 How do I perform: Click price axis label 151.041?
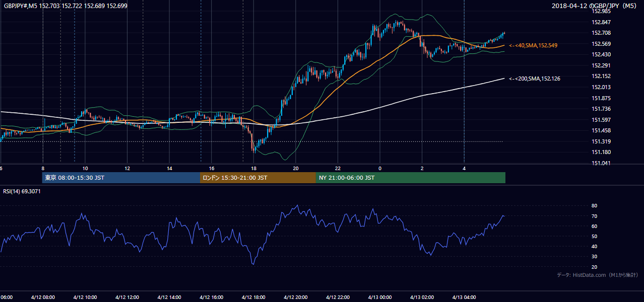pos(601,163)
